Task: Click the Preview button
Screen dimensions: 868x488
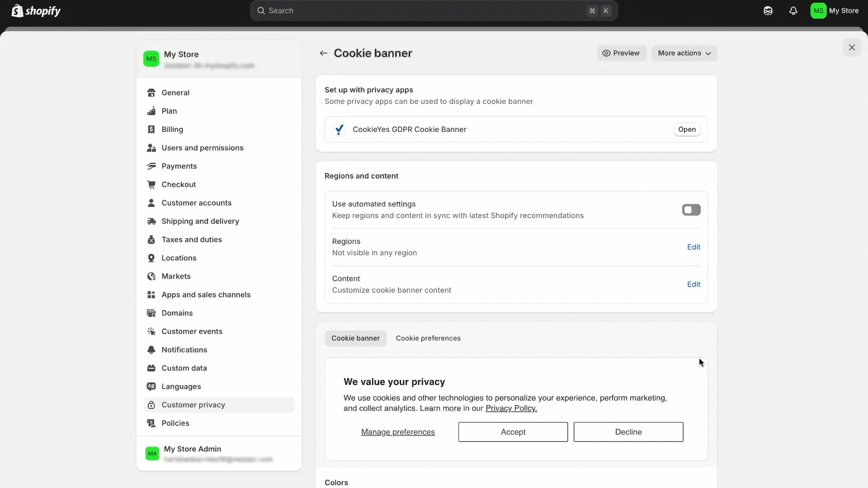Action: tap(621, 53)
